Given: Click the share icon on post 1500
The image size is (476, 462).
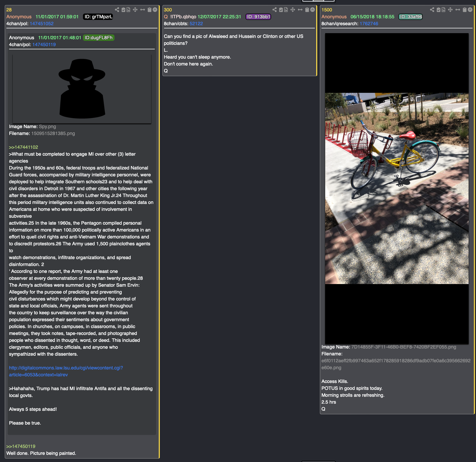Looking at the screenshot, I should 432,10.
